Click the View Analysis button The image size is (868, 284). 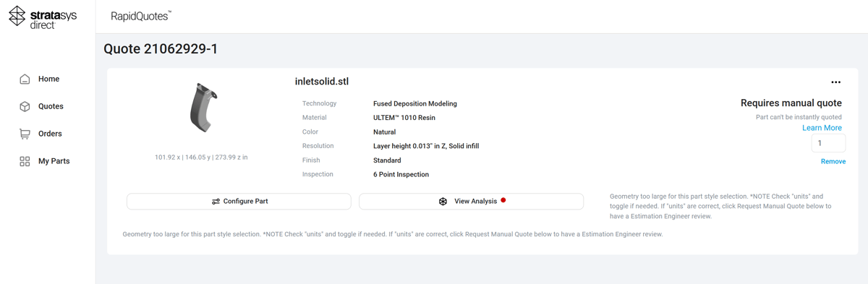[x=471, y=202]
